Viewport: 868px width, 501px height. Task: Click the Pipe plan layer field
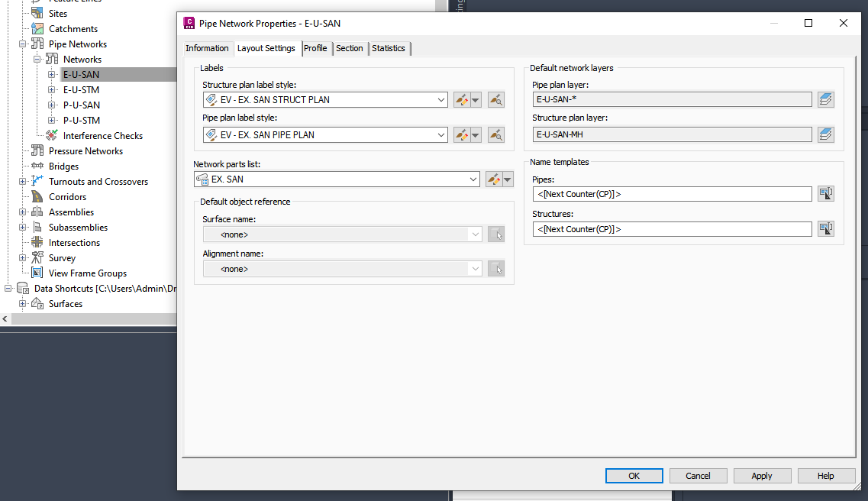tap(672, 99)
